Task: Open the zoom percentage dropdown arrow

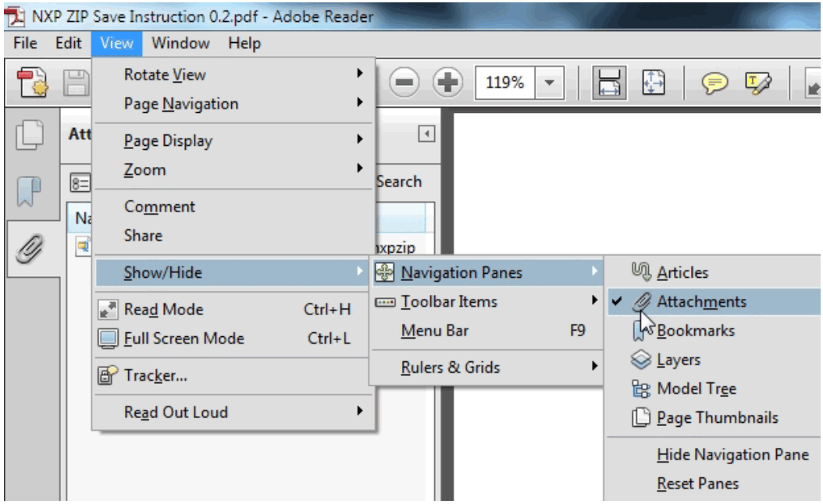Action: pos(550,83)
